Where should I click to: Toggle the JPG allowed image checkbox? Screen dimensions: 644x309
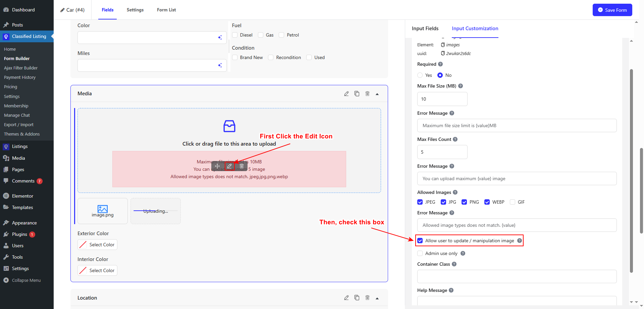(x=443, y=202)
